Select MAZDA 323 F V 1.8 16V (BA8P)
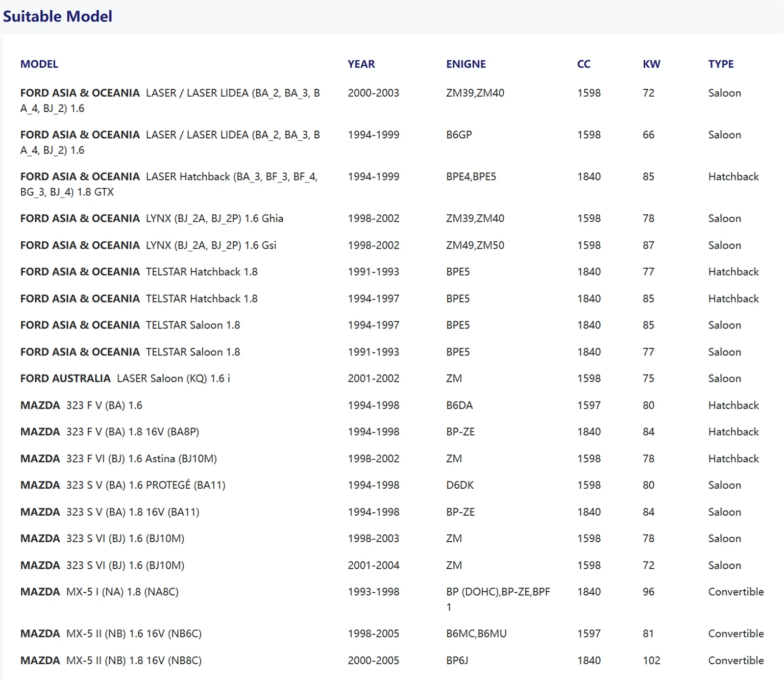 point(110,432)
